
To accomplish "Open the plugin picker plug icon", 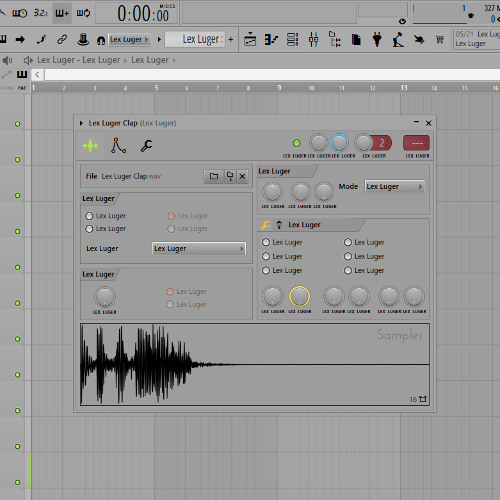I will [377, 40].
